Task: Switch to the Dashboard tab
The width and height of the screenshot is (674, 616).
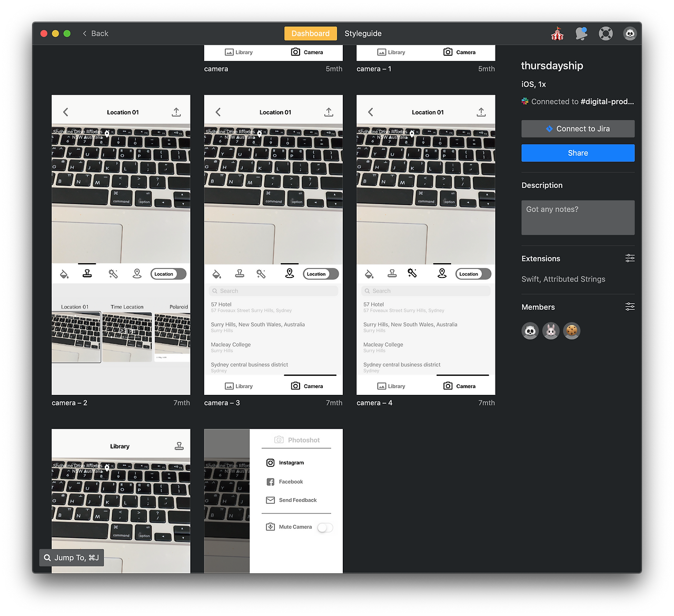Action: [311, 33]
